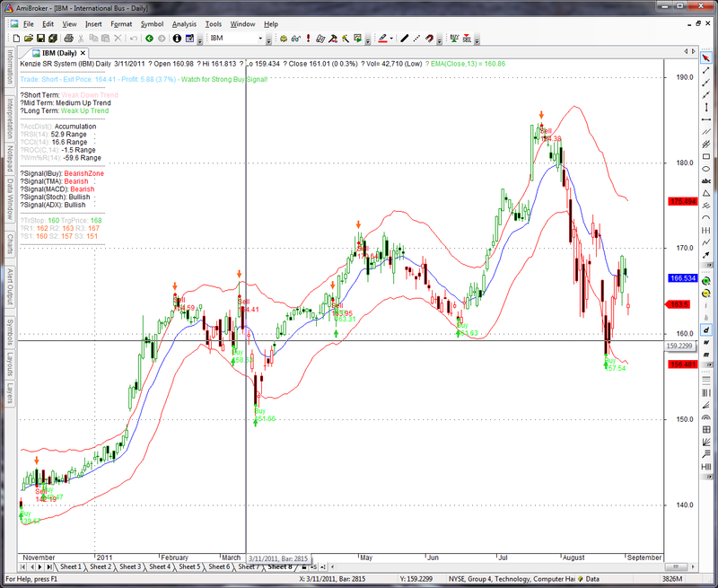This screenshot has width=718, height=588.
Task: Open the Format menu
Action: (121, 24)
